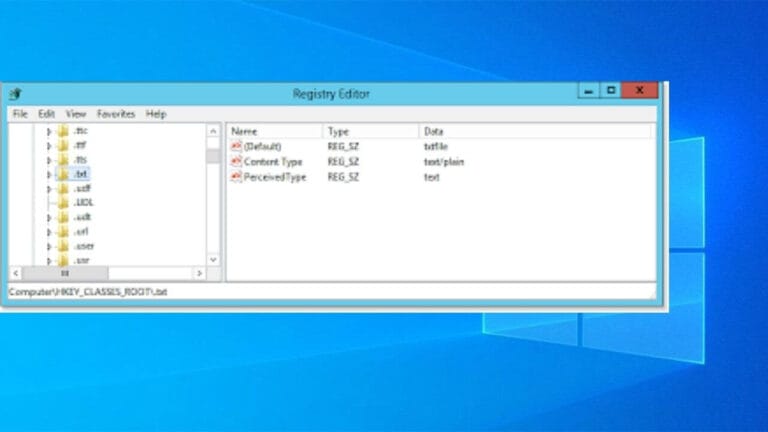Click the PerceivedType value icon

coord(236,177)
